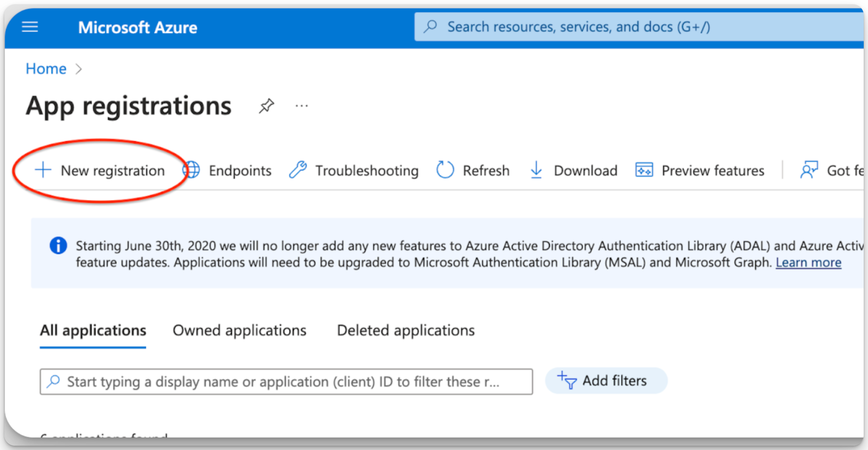Click the New registration plus icon
This screenshot has width=868, height=450.
(43, 170)
